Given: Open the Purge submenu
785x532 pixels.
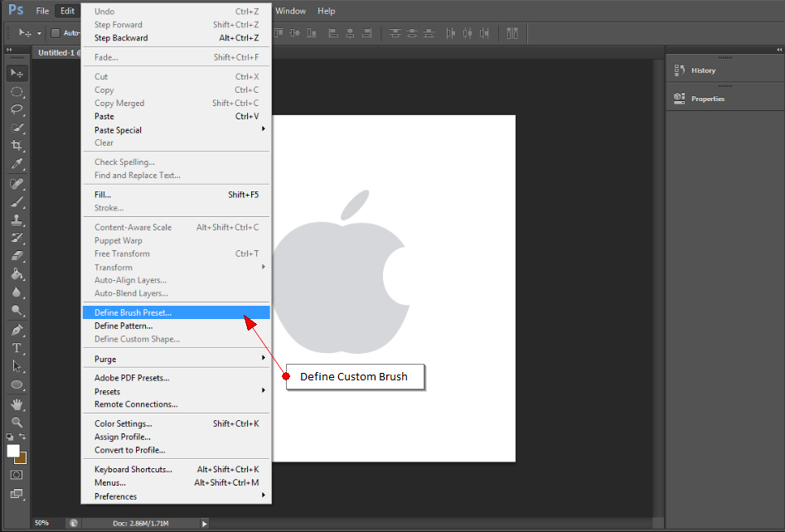Looking at the screenshot, I should (177, 359).
